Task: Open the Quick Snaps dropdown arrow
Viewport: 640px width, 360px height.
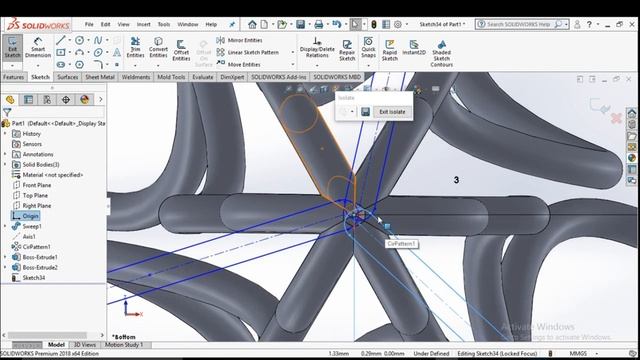Action: click(368, 65)
